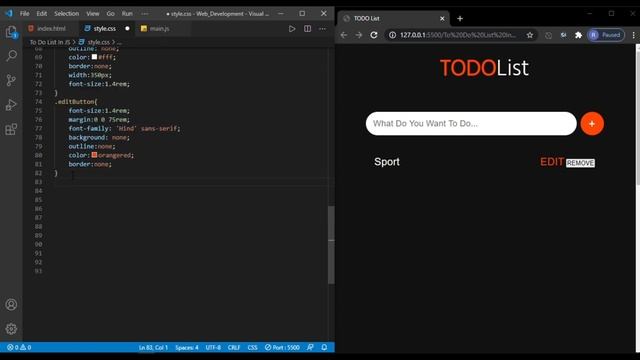View site information icon in address bar
This screenshot has height=360, width=640.
(x=392, y=35)
